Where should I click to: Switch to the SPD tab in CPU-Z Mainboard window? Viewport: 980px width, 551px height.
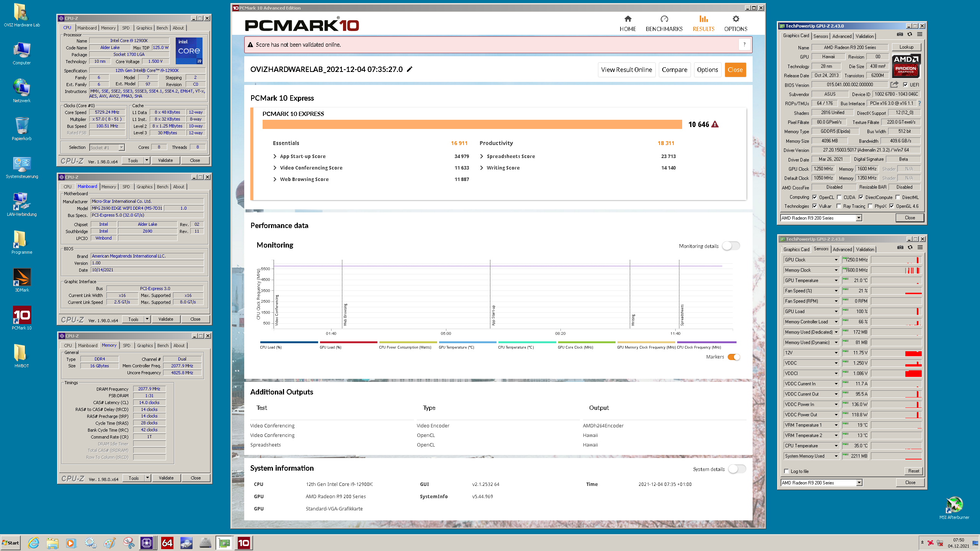coord(126,187)
